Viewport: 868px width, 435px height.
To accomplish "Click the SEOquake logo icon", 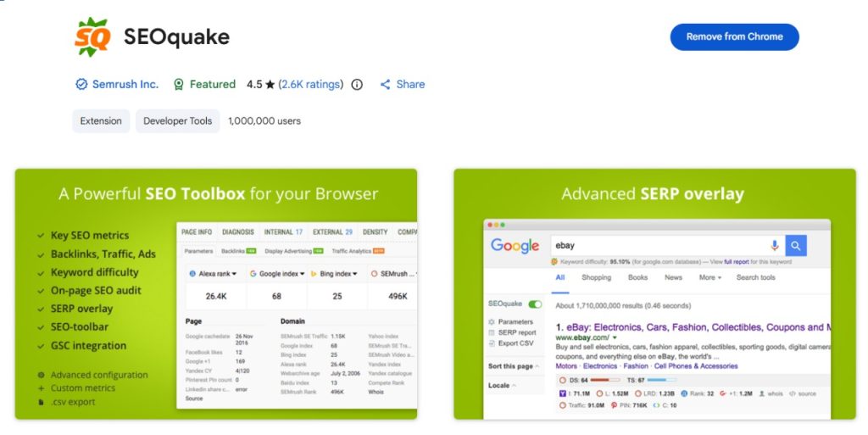I will coord(92,37).
